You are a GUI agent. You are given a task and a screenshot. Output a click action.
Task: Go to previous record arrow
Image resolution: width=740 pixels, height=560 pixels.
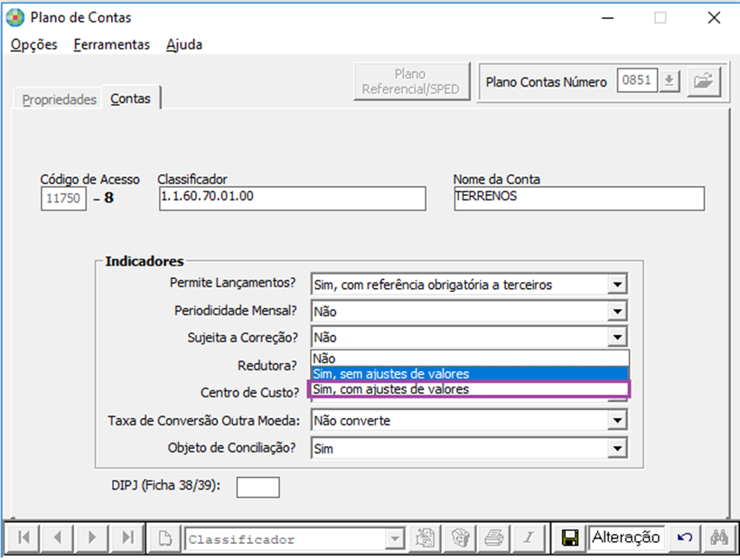(x=58, y=537)
